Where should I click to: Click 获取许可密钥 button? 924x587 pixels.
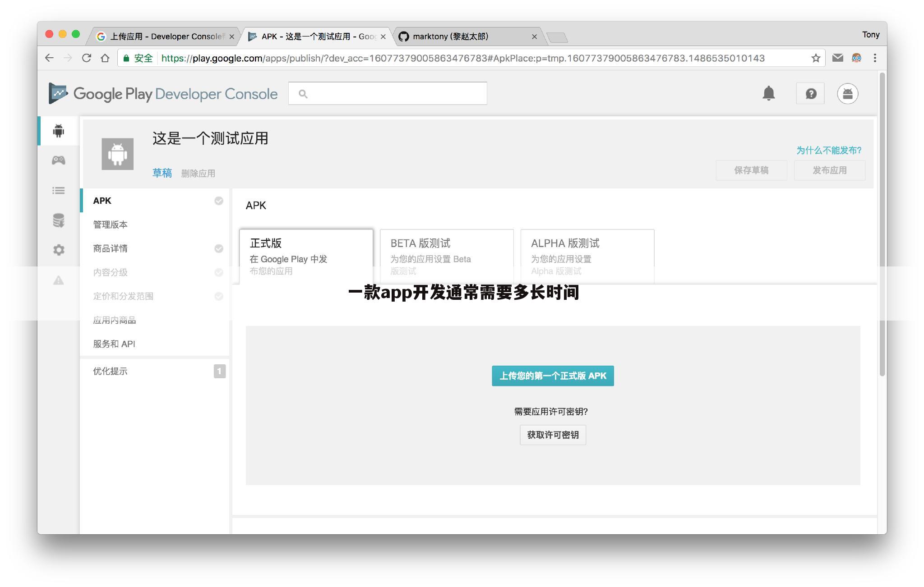point(553,435)
